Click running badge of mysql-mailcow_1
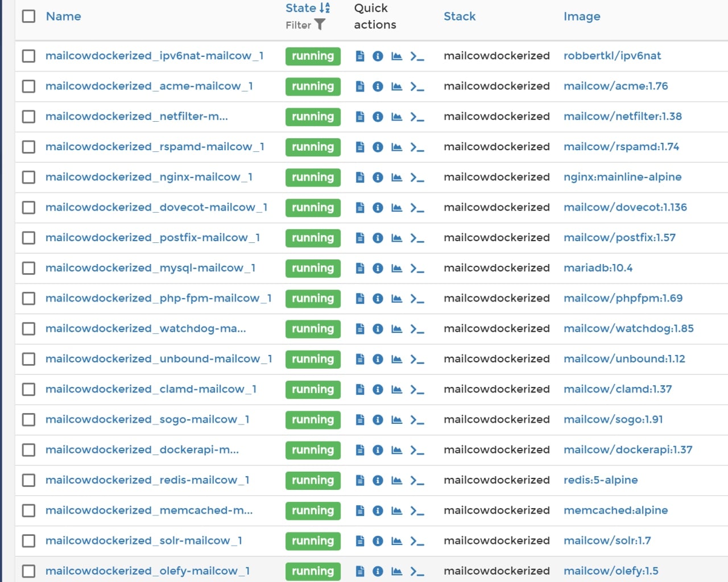Screen dimensions: 728x582 (313, 268)
